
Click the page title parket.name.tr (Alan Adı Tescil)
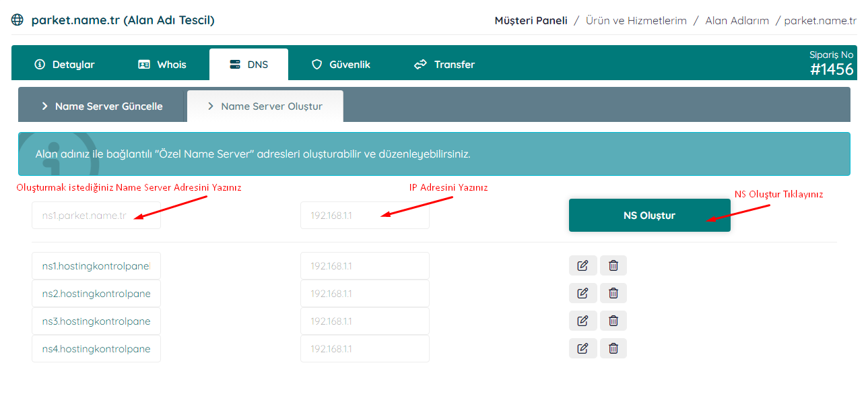pos(123,20)
